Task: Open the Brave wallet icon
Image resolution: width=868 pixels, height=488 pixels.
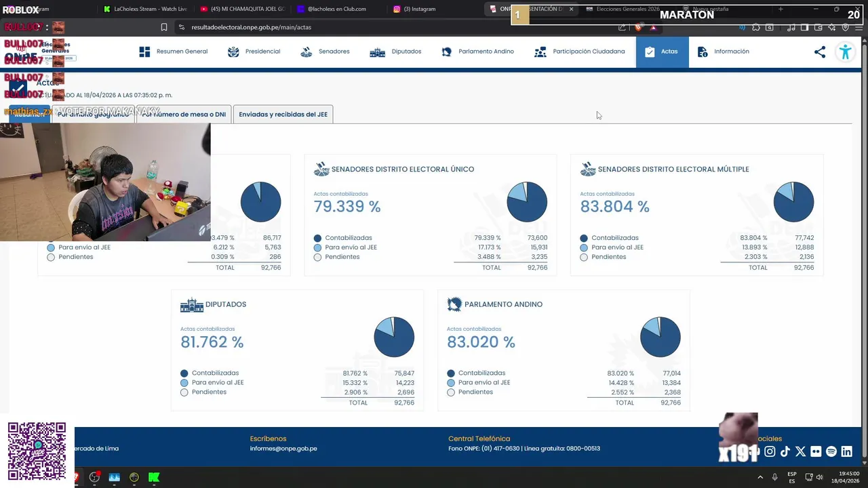Action: 818,27
